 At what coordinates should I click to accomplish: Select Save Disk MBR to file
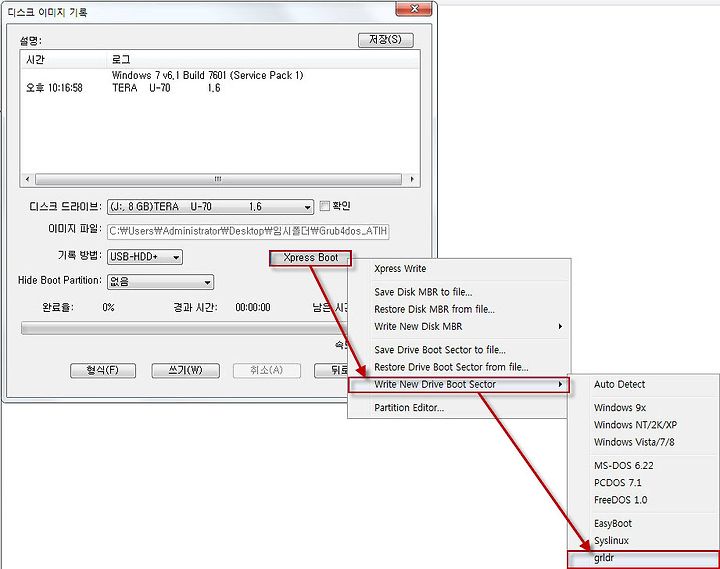click(x=459, y=292)
